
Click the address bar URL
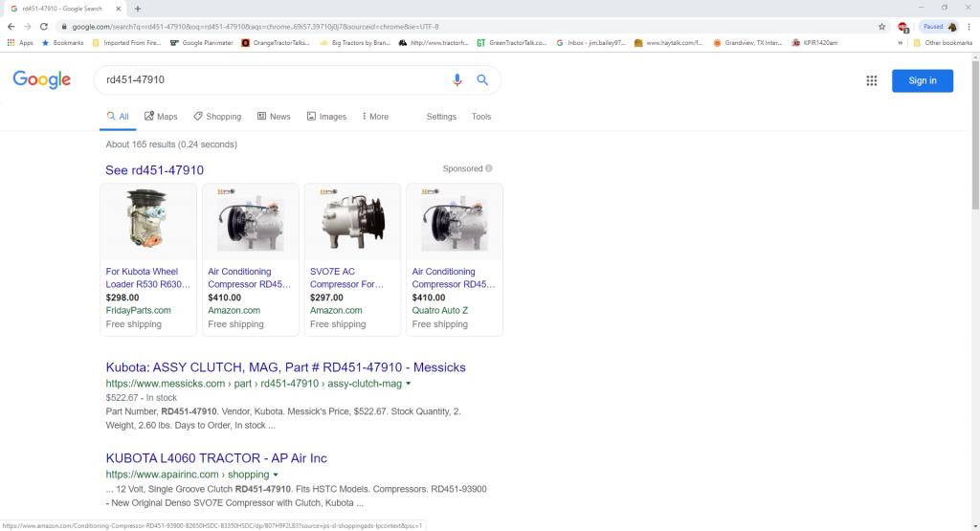(x=255, y=27)
